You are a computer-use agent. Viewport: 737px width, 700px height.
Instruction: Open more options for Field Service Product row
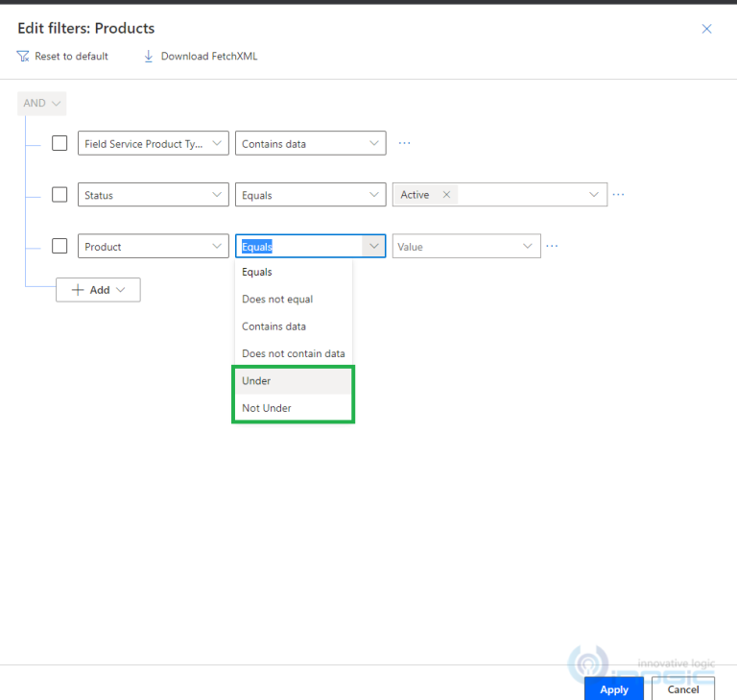tap(404, 143)
